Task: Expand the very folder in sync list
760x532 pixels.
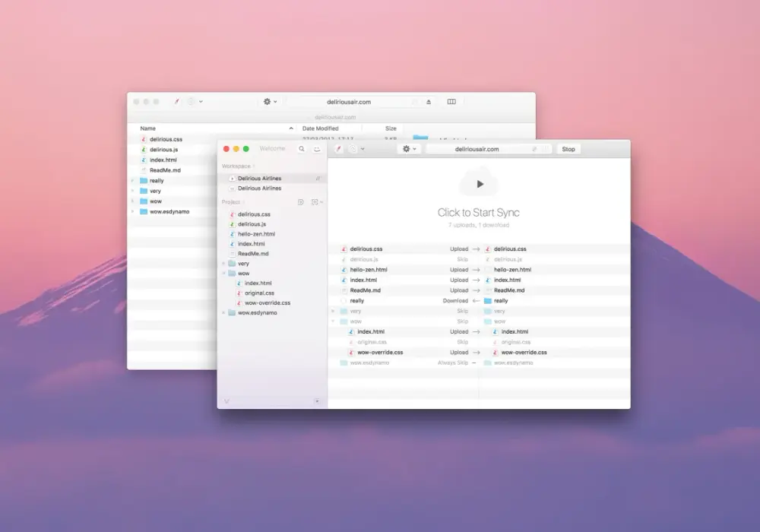Action: (x=333, y=311)
